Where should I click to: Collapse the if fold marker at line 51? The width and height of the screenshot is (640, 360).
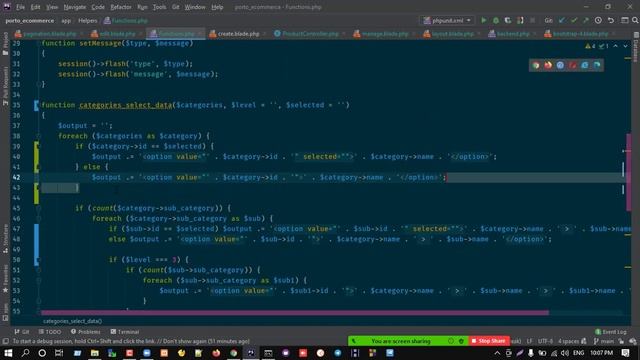38,270
